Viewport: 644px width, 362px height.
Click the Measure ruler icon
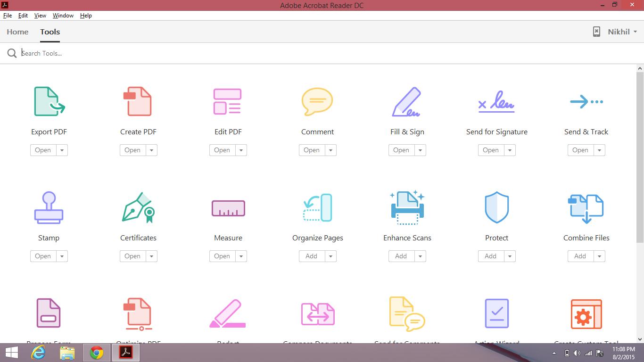[228, 208]
